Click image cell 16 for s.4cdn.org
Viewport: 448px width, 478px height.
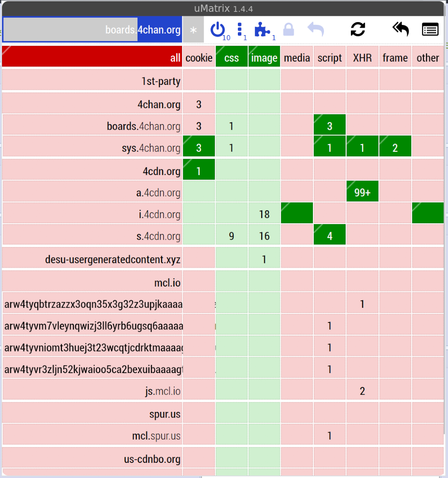tap(264, 235)
